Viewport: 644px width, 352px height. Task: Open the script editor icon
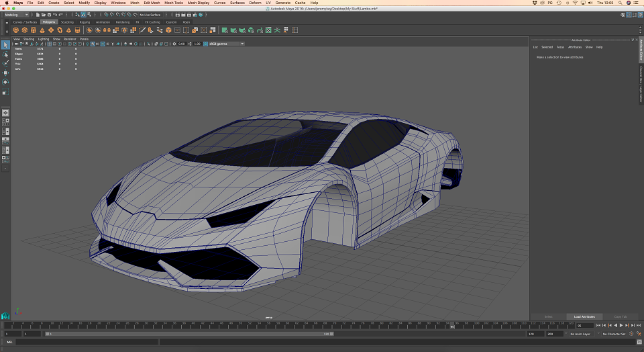point(639,342)
